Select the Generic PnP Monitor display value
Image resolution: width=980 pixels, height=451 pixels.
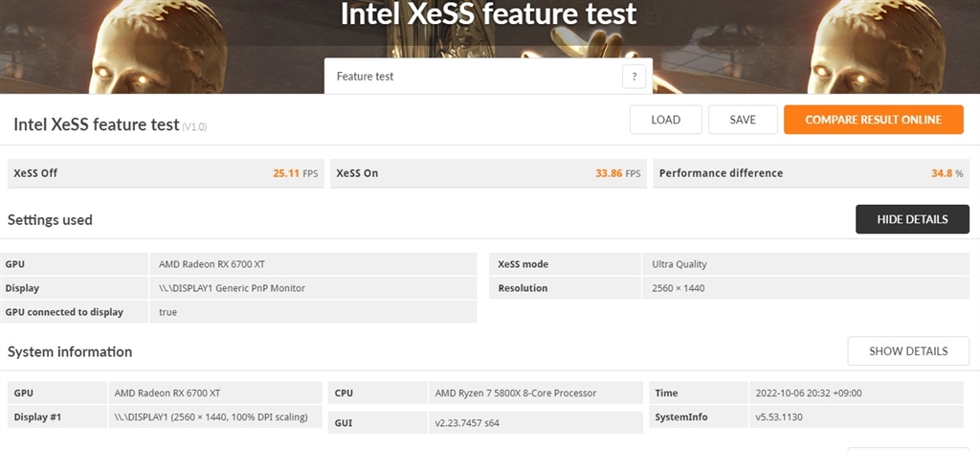click(x=232, y=288)
